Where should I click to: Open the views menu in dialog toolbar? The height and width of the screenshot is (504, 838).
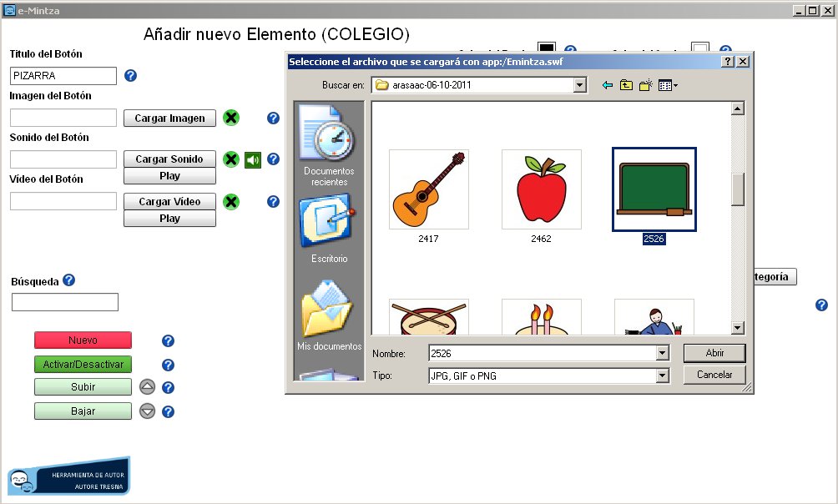coord(668,85)
